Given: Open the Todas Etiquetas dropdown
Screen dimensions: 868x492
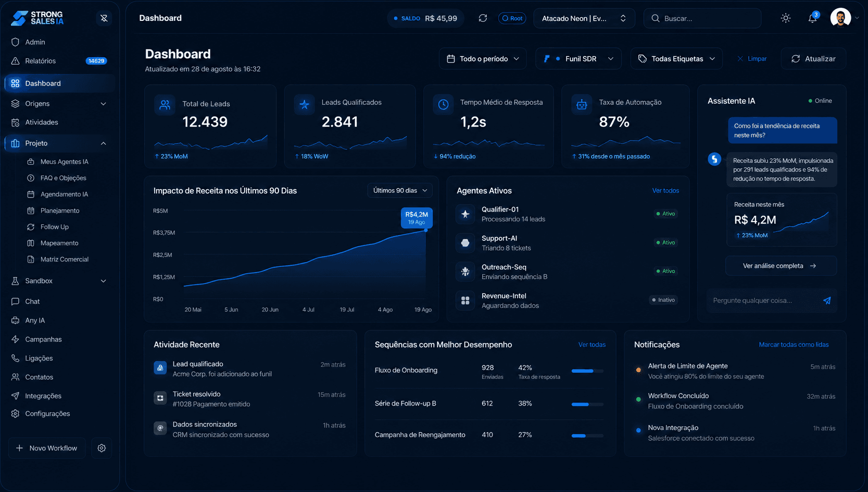Looking at the screenshot, I should click(677, 59).
